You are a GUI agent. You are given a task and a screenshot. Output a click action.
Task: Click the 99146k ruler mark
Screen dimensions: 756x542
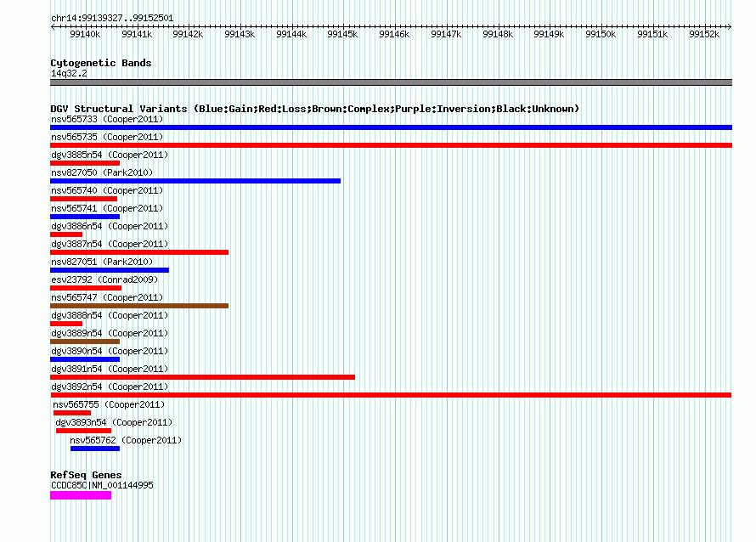coord(394,34)
